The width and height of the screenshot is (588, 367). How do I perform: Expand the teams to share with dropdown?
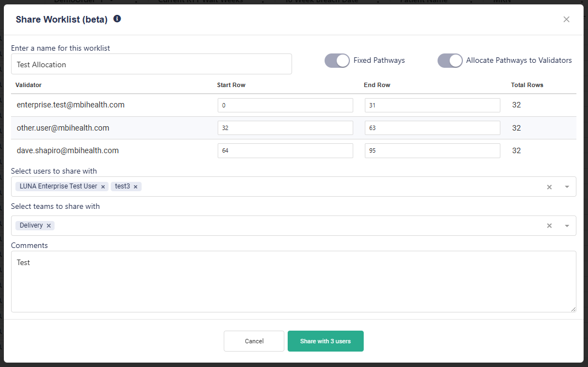click(567, 225)
